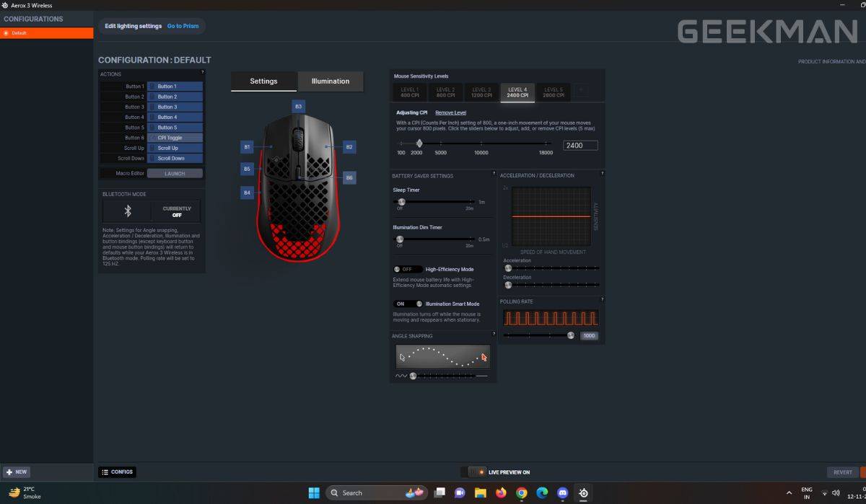
Task: Open Button 6 CPI Toggle action dropdown
Action: [x=175, y=138]
